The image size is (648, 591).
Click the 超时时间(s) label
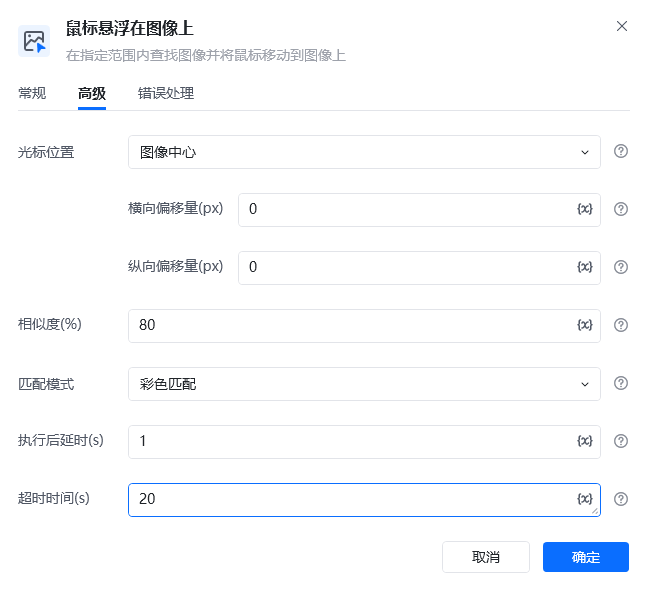pyautogui.click(x=53, y=498)
